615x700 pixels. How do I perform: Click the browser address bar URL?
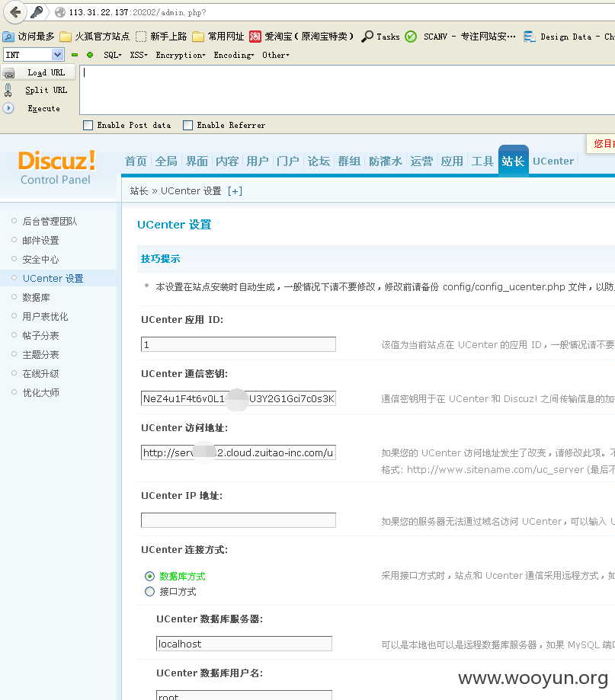pos(138,12)
